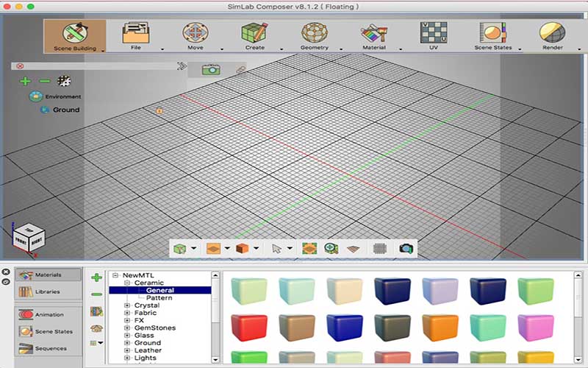
Task: Open the File dropdown arrow
Action: tap(162, 49)
